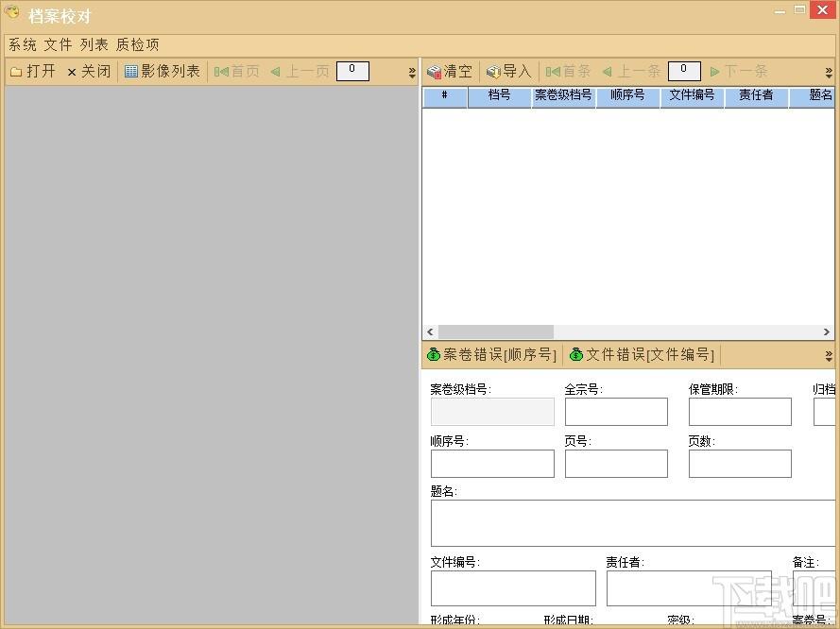Click the 责任者 column header
This screenshot has height=629, width=840.
click(756, 95)
